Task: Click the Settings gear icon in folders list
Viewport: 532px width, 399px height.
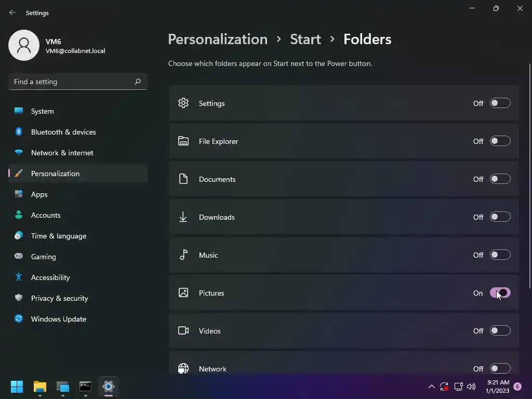Action: (x=183, y=103)
